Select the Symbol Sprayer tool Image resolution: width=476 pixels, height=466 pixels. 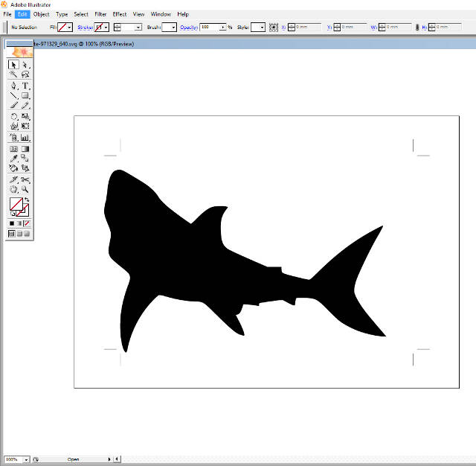tap(13, 137)
